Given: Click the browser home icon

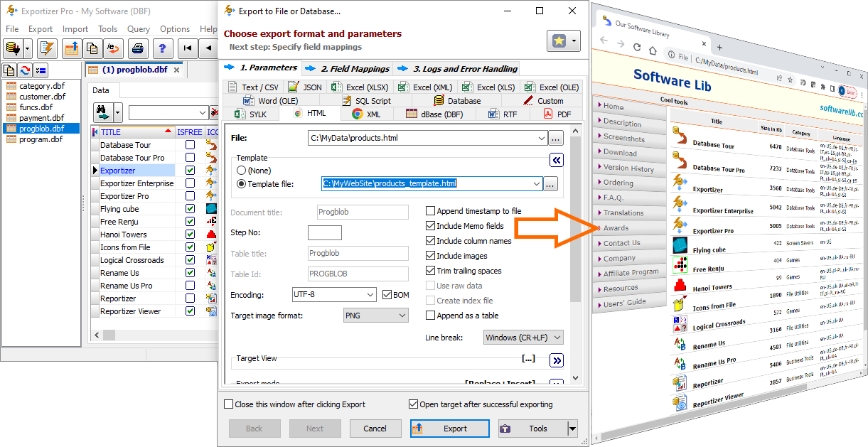Looking at the screenshot, I should click(653, 49).
